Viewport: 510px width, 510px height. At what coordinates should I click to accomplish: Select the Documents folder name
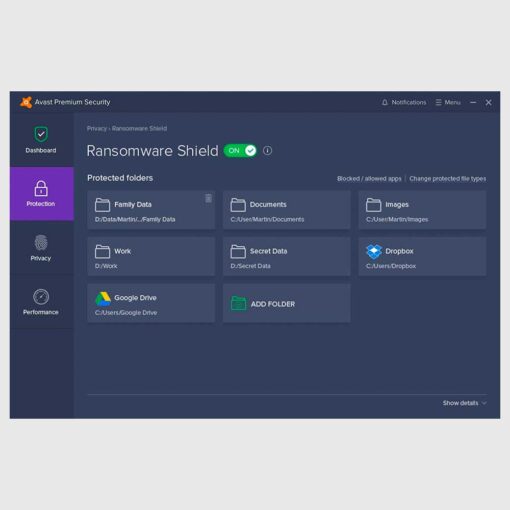(268, 204)
